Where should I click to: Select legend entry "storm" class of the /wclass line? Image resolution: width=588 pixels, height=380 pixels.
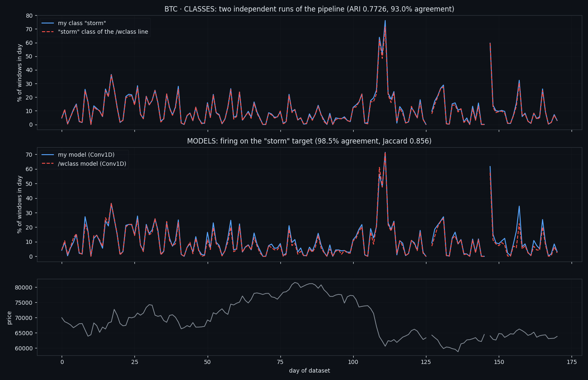(103, 32)
